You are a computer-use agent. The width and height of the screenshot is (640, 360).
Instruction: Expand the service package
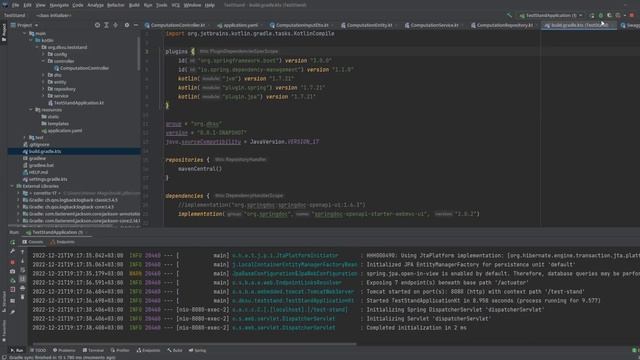click(x=43, y=96)
